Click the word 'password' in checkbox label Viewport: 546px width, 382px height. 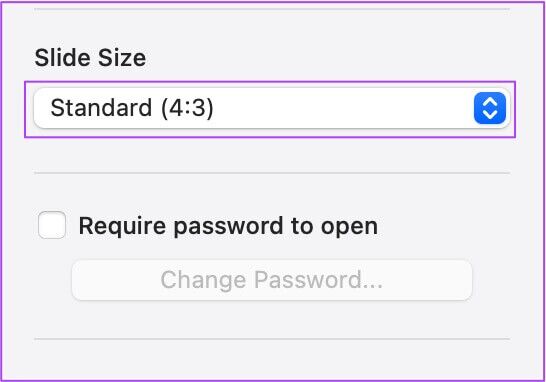point(228,227)
